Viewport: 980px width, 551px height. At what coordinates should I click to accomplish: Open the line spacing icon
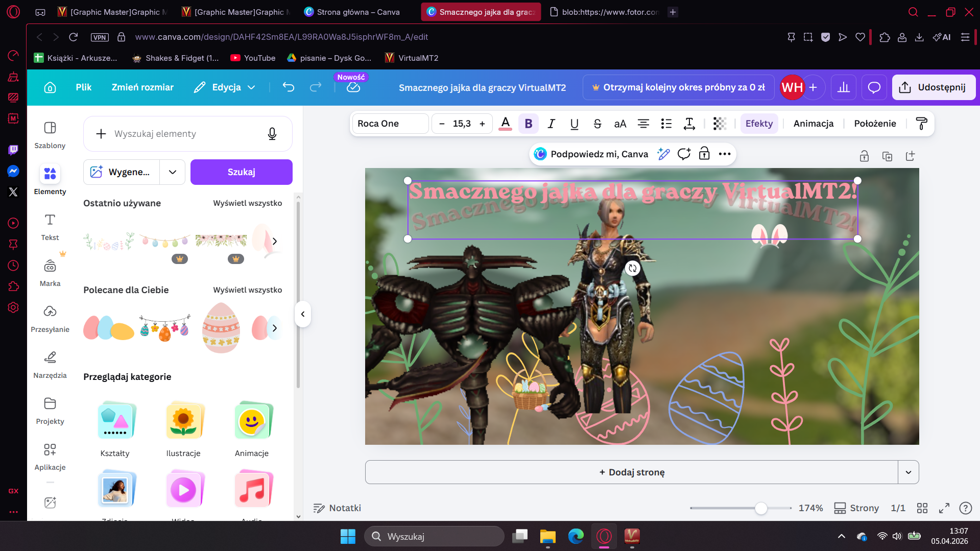click(x=689, y=124)
